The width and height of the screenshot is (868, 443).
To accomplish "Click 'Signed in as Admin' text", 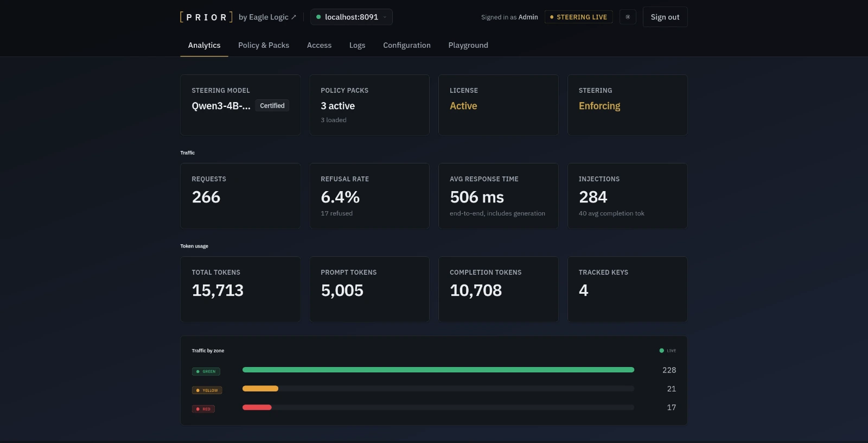I will coord(509,17).
